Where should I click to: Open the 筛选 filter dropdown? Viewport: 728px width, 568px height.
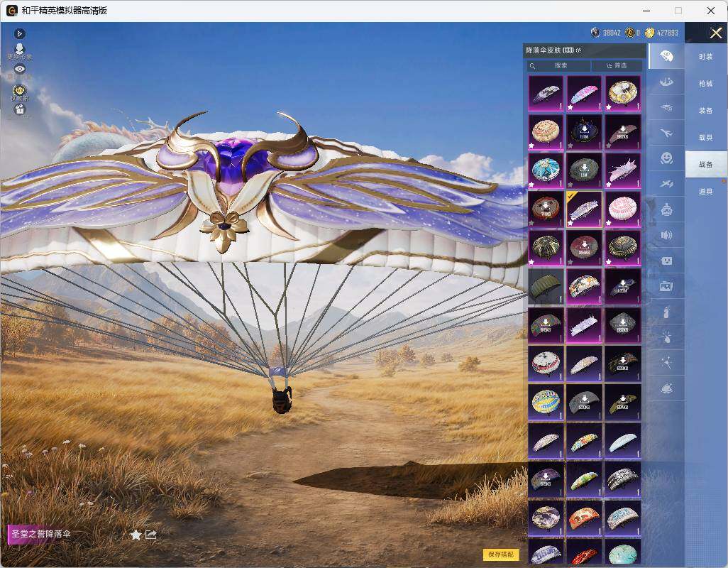coord(617,65)
